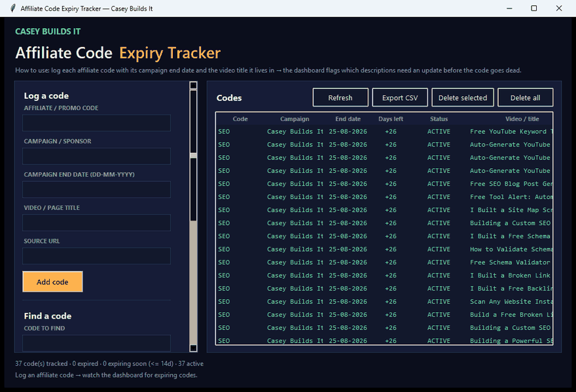This screenshot has height=392, width=576.
Task: Focus the Campaign / Sponsor field
Action: tap(97, 156)
